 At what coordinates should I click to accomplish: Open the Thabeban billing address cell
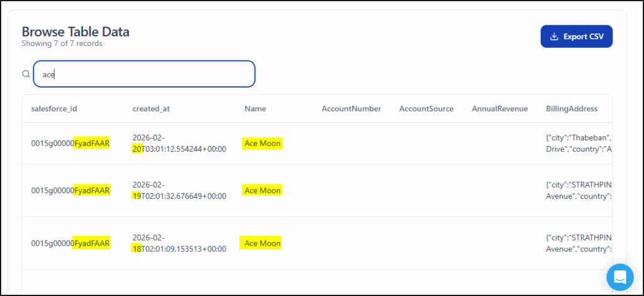point(578,144)
